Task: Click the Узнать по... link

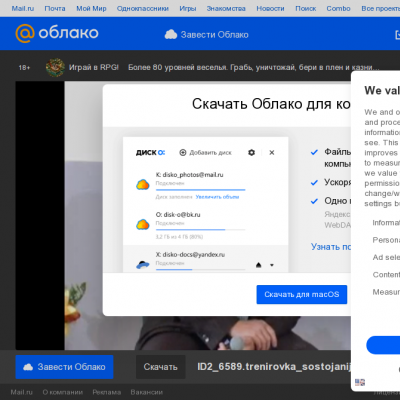Action: tap(331, 247)
